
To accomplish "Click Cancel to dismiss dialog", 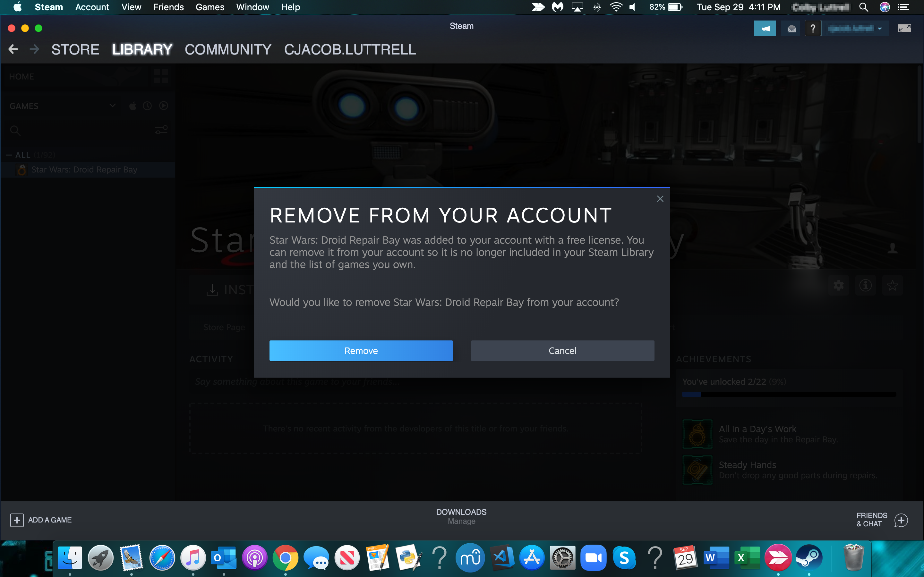I will (562, 350).
